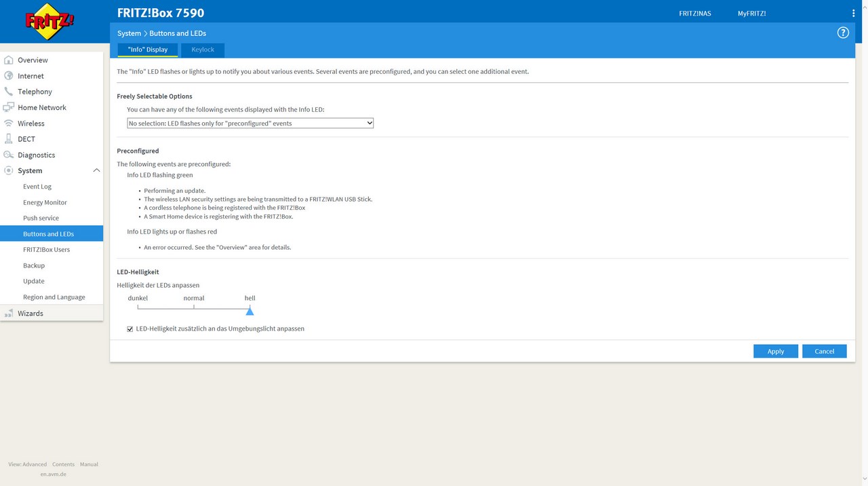Click the Overview house icon
Image resolution: width=868 pixels, height=486 pixels.
(x=9, y=60)
